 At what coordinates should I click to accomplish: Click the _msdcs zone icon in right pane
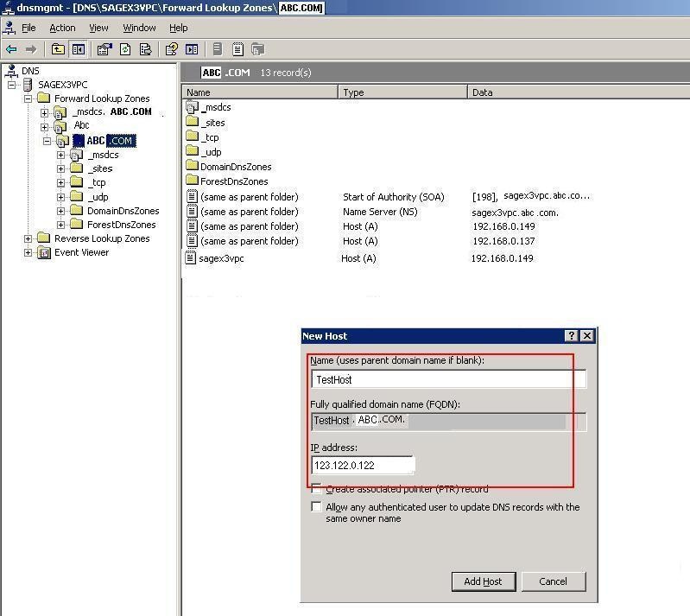193,107
